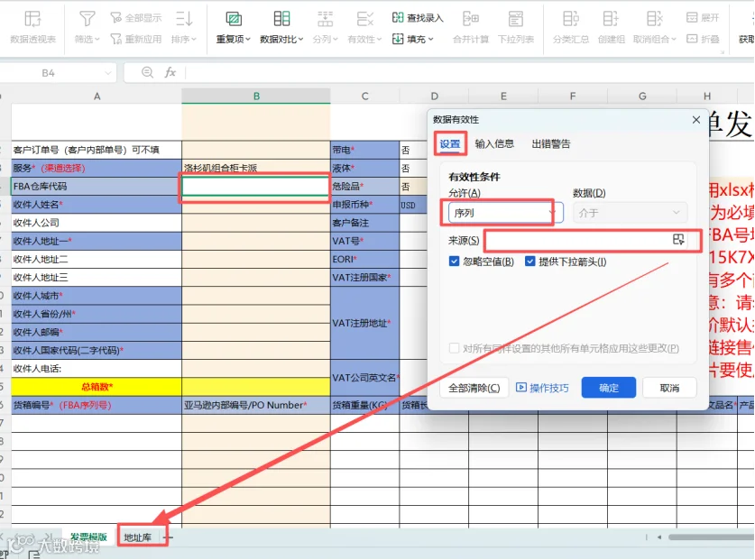
Task: Switch to the 出错警告 tab
Action: [x=551, y=144]
